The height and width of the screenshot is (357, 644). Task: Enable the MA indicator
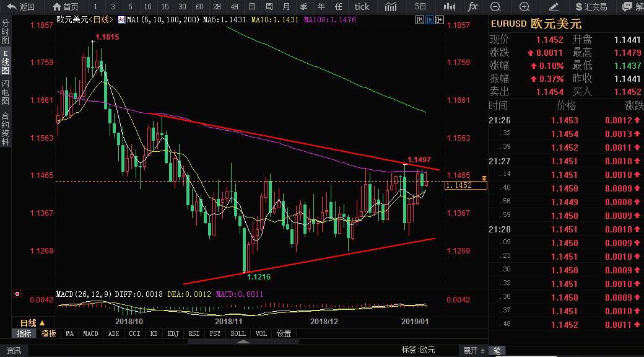click(x=70, y=333)
